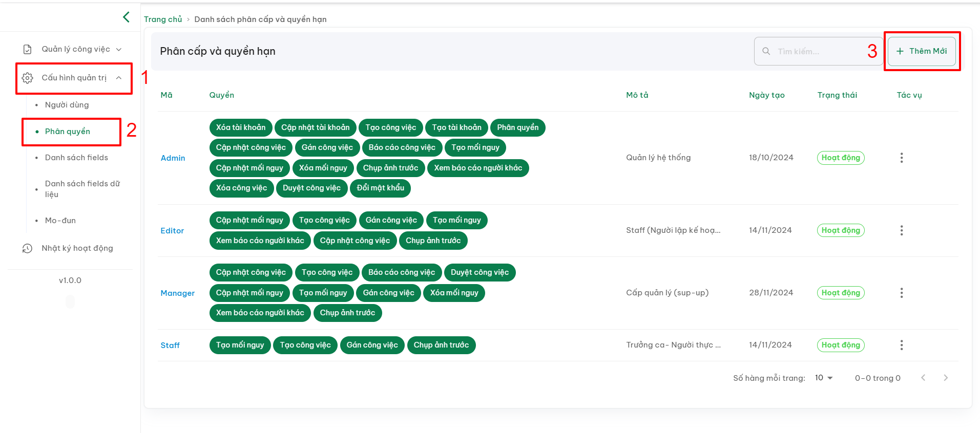Open Nhật ký hoạt động menu

pos(77,248)
